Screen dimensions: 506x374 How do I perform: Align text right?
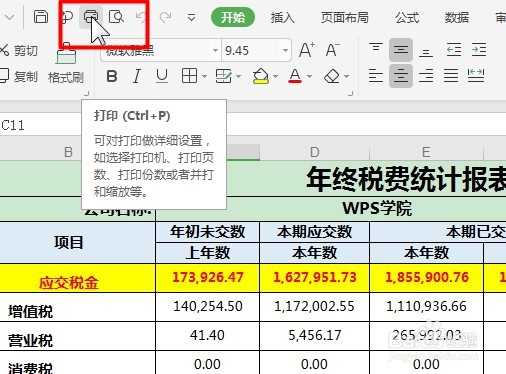point(426,76)
